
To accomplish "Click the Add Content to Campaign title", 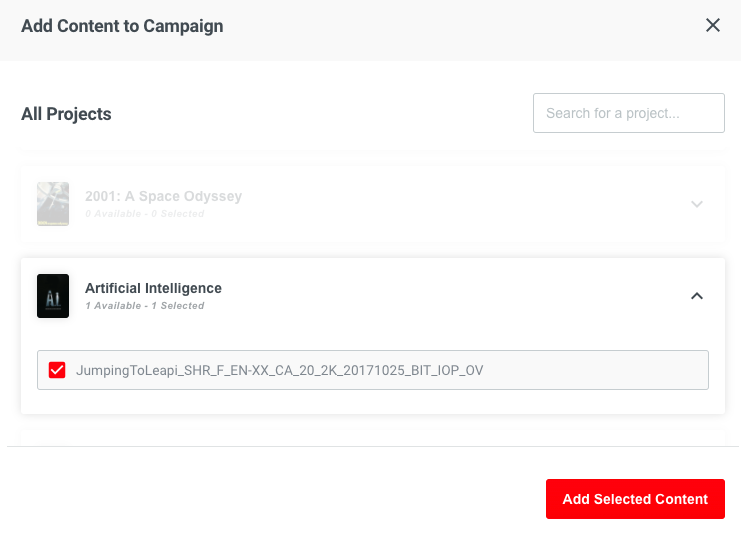I will [122, 26].
